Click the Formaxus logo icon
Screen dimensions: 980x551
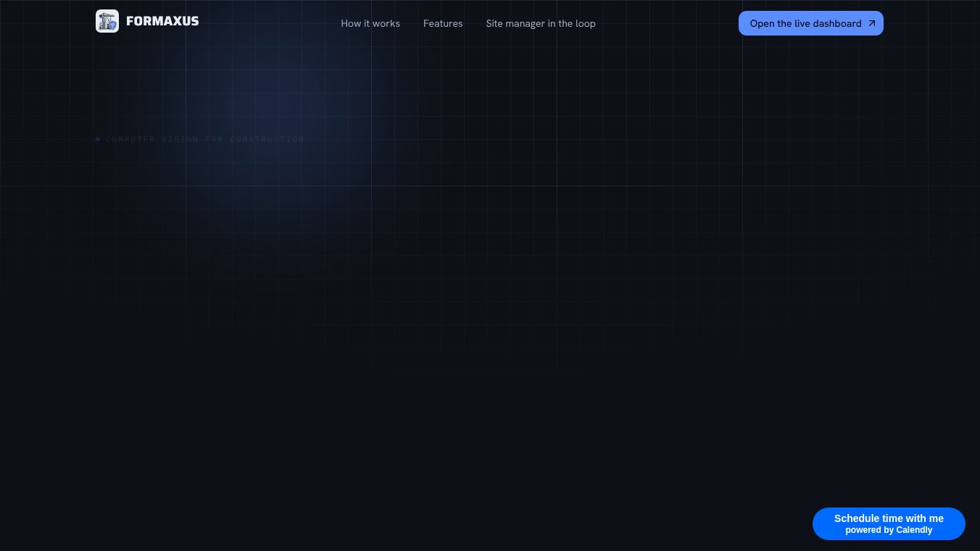pyautogui.click(x=107, y=21)
